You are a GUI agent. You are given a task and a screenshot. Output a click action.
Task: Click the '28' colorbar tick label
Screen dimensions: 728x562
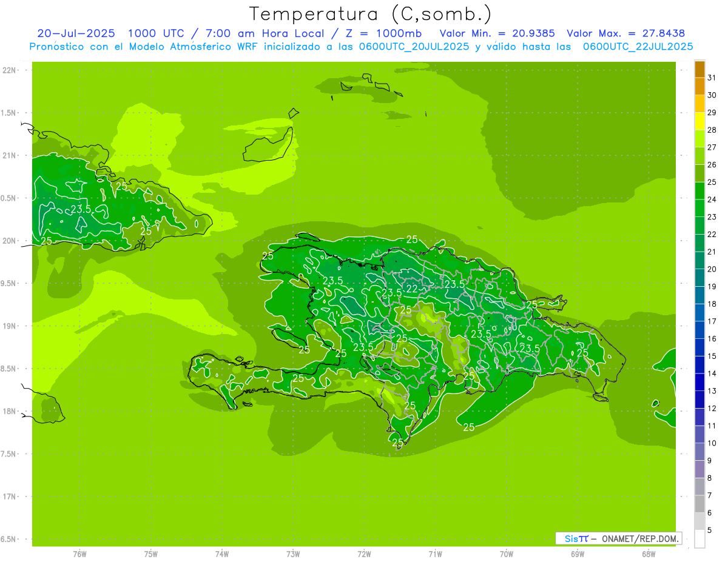point(712,130)
